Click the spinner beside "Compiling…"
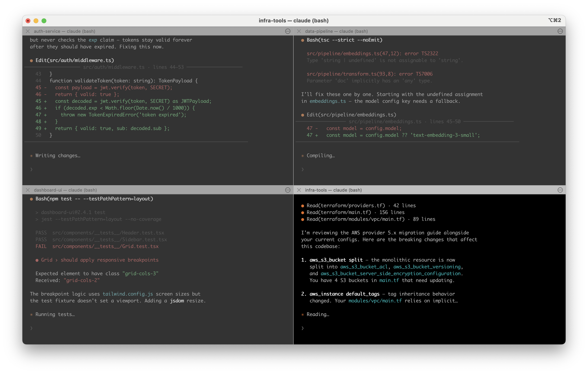Image resolution: width=588 pixels, height=374 pixels. pyautogui.click(x=303, y=155)
